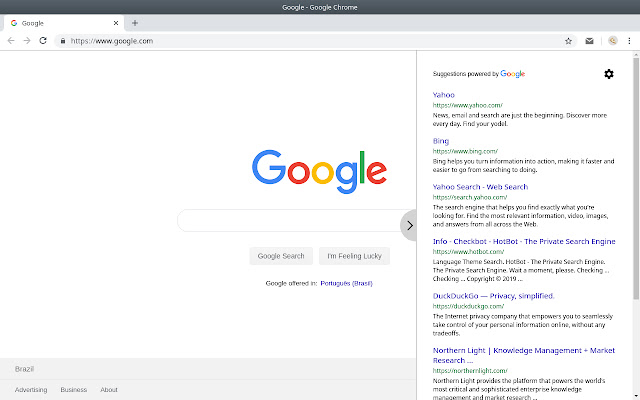Click the Google logo image
The image size is (640, 400).
[x=320, y=171]
